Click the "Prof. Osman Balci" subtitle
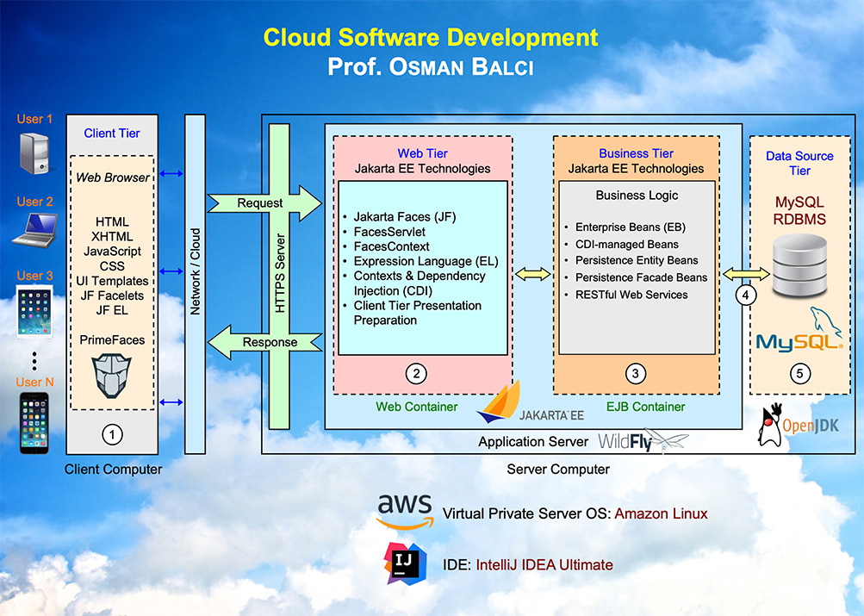This screenshot has width=864, height=616. click(x=431, y=66)
